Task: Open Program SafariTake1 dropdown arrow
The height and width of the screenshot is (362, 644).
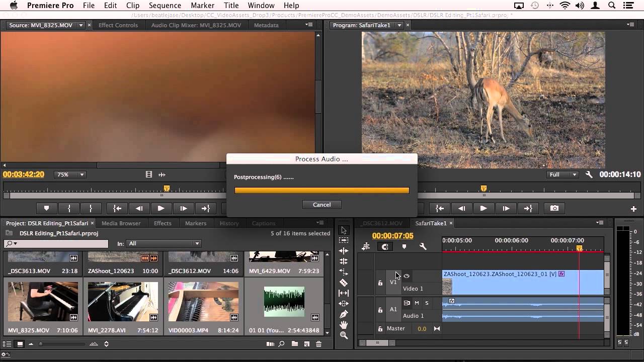Action: (x=399, y=25)
